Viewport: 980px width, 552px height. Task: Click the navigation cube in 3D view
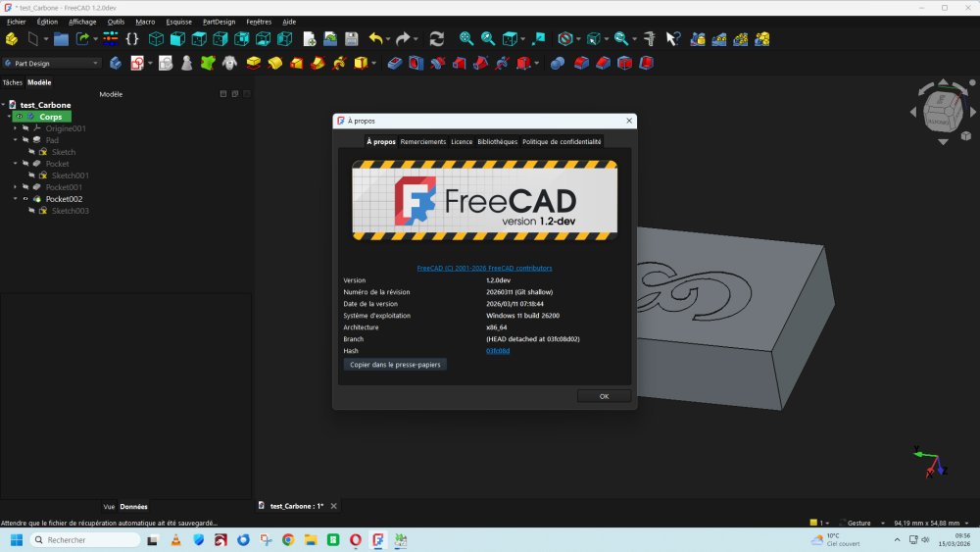pos(942,112)
